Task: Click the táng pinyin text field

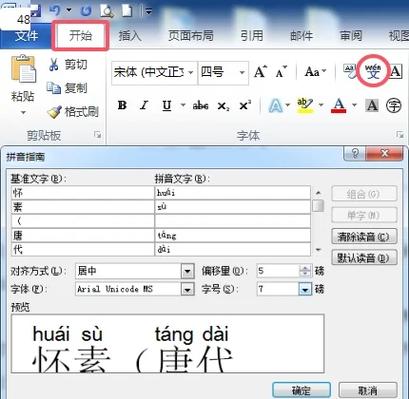Action: [233, 236]
